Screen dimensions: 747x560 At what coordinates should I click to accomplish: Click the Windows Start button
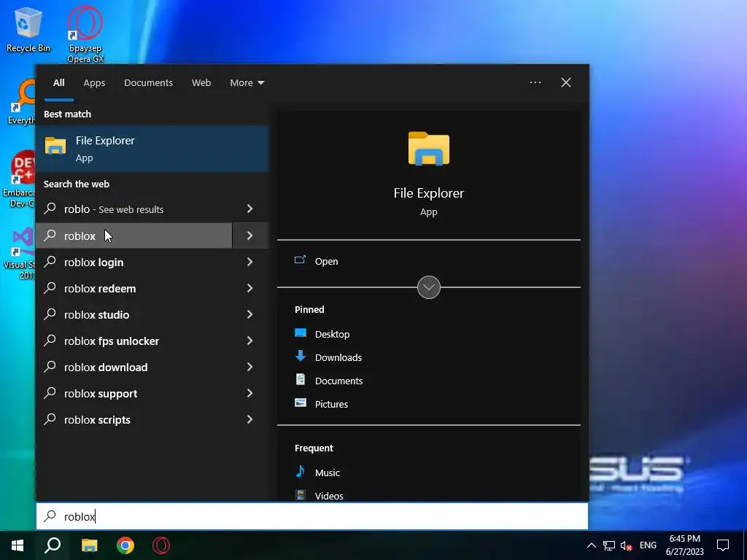coord(18,545)
